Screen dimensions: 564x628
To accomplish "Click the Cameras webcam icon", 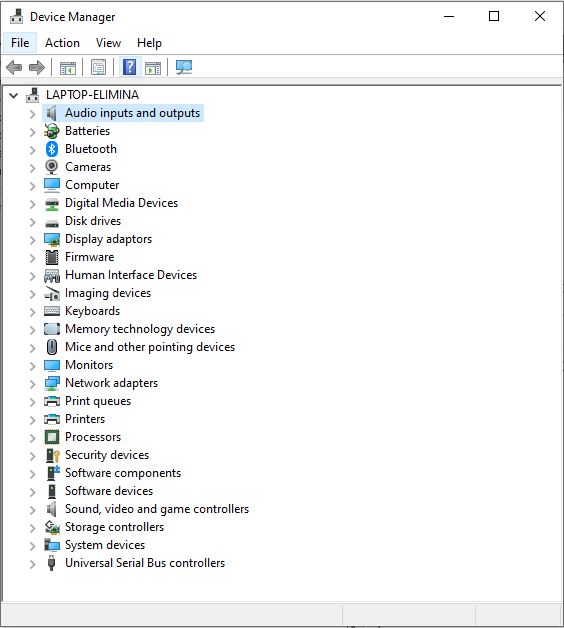I will pos(52,167).
